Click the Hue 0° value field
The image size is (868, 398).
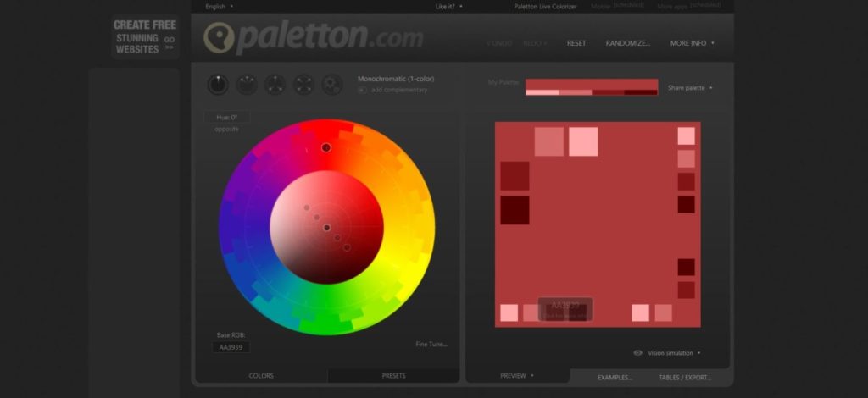tap(227, 117)
